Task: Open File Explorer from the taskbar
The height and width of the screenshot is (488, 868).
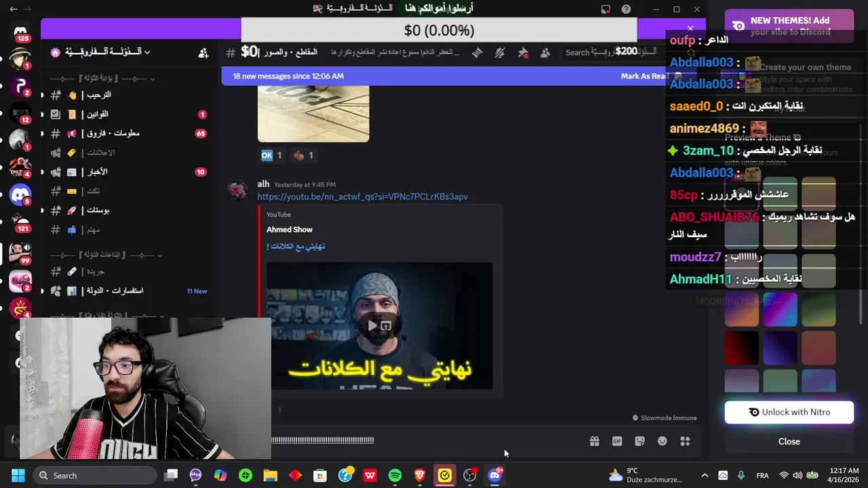Action: pyautogui.click(x=271, y=475)
